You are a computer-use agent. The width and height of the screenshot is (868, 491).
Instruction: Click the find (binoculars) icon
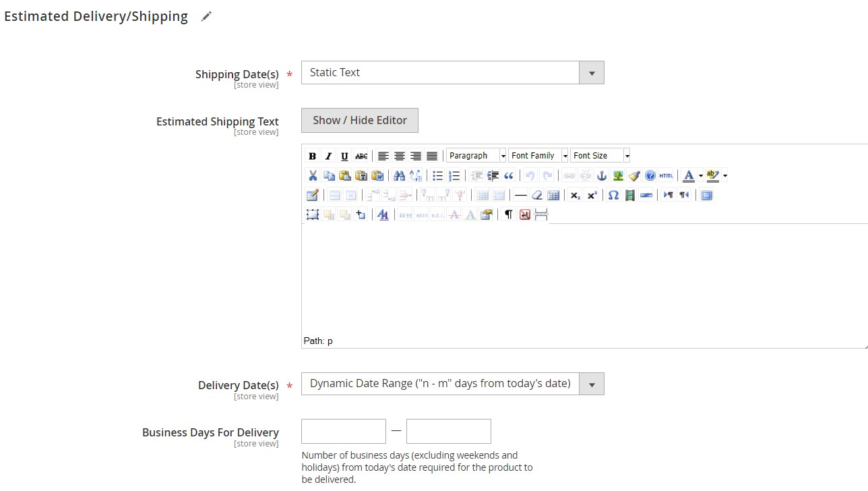tap(399, 175)
